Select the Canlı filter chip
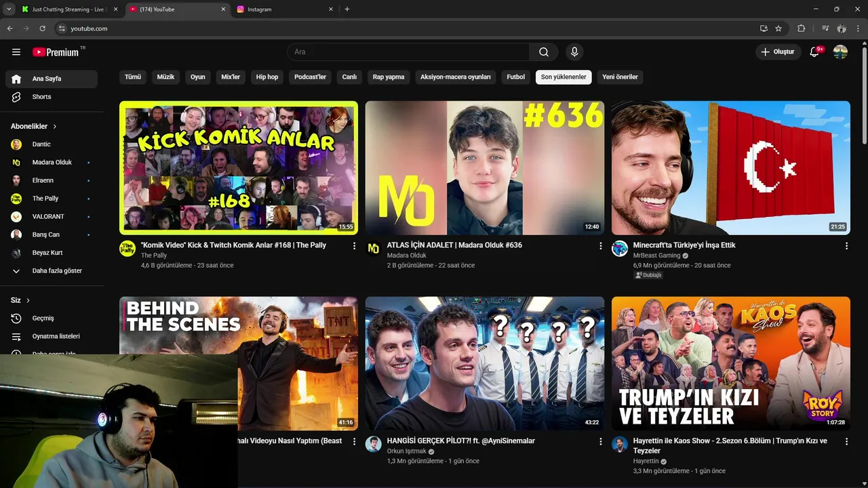The width and height of the screenshot is (868, 488). pyautogui.click(x=349, y=77)
